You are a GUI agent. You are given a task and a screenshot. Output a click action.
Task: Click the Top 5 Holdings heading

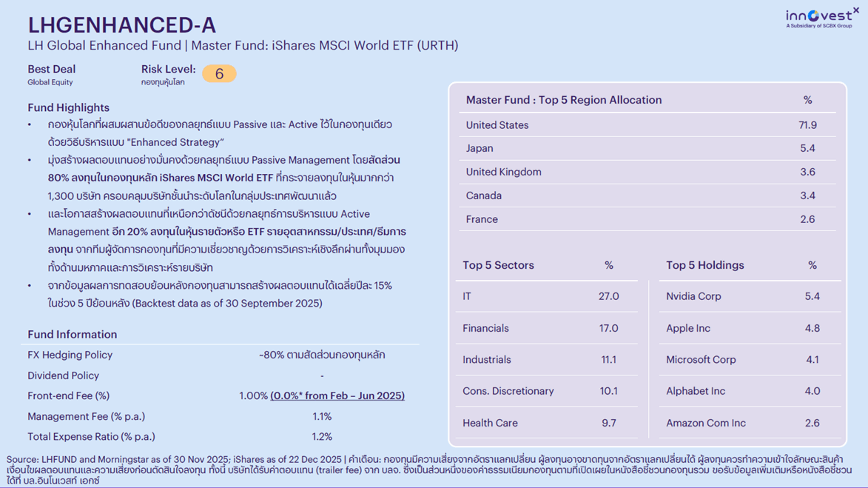(x=704, y=265)
